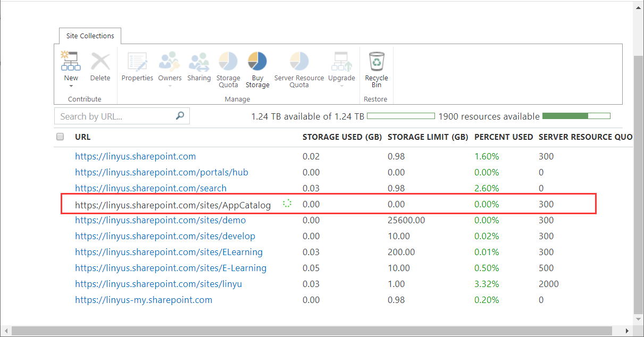
Task: Open the sites/develop site link
Action: (165, 236)
